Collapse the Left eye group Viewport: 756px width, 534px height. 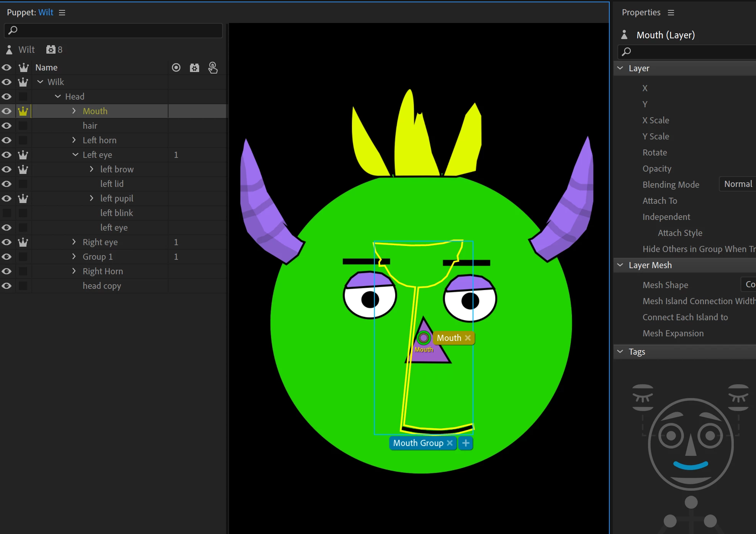[x=75, y=155]
